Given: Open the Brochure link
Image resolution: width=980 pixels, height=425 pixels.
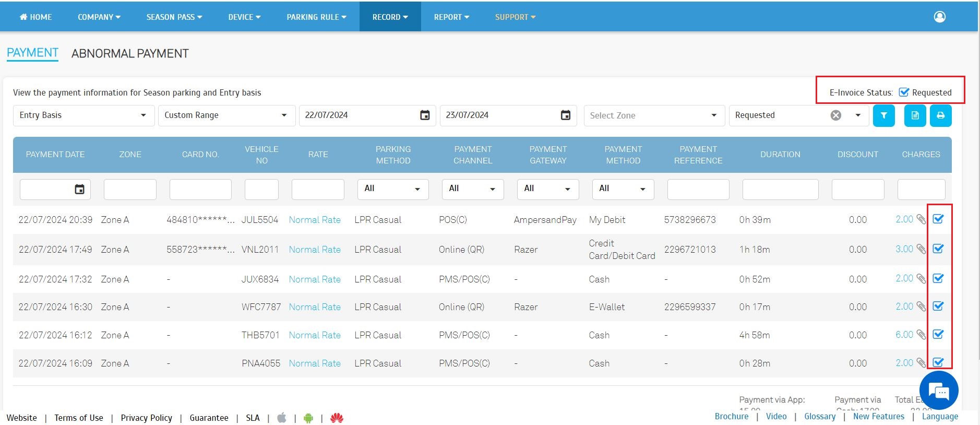Looking at the screenshot, I should pyautogui.click(x=732, y=416).
